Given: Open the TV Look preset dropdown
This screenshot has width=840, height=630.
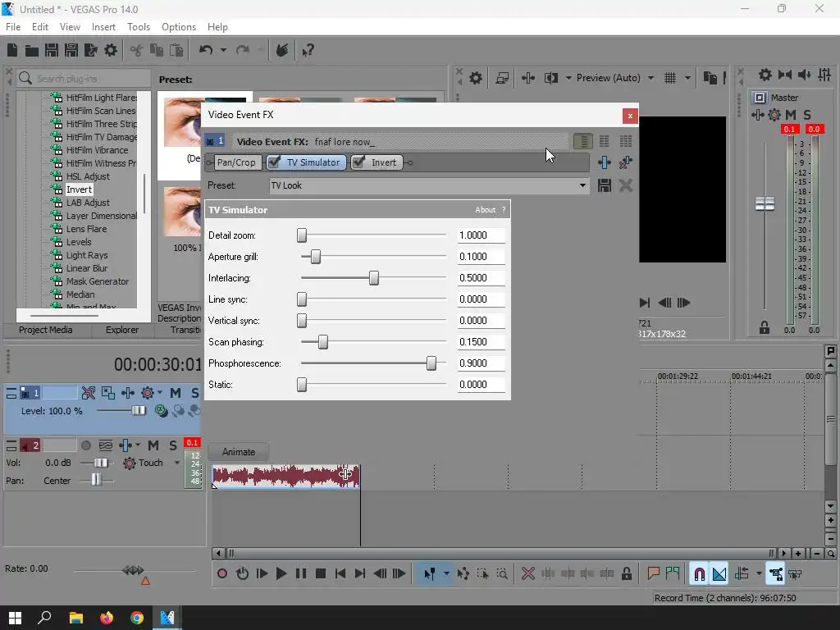Looking at the screenshot, I should pos(582,186).
